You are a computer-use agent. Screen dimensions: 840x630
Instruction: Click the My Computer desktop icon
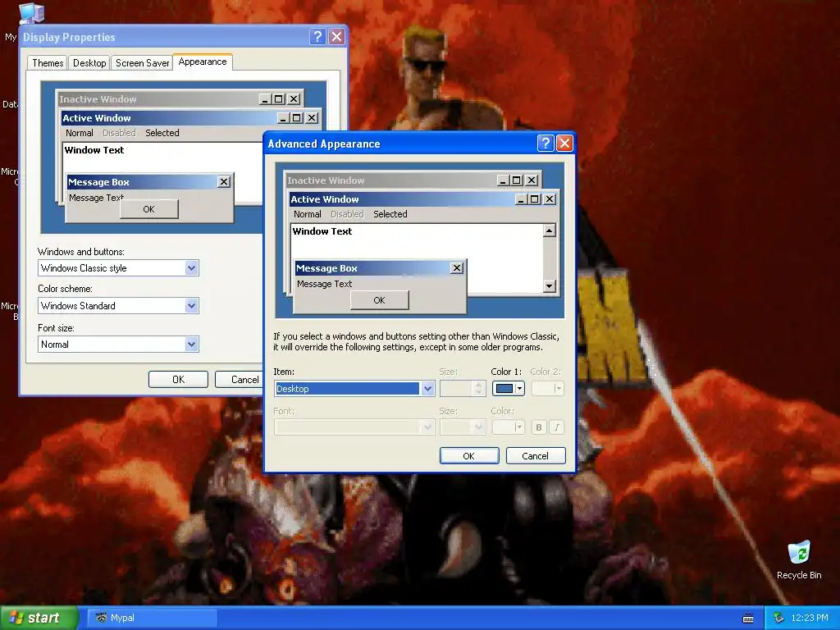31,14
